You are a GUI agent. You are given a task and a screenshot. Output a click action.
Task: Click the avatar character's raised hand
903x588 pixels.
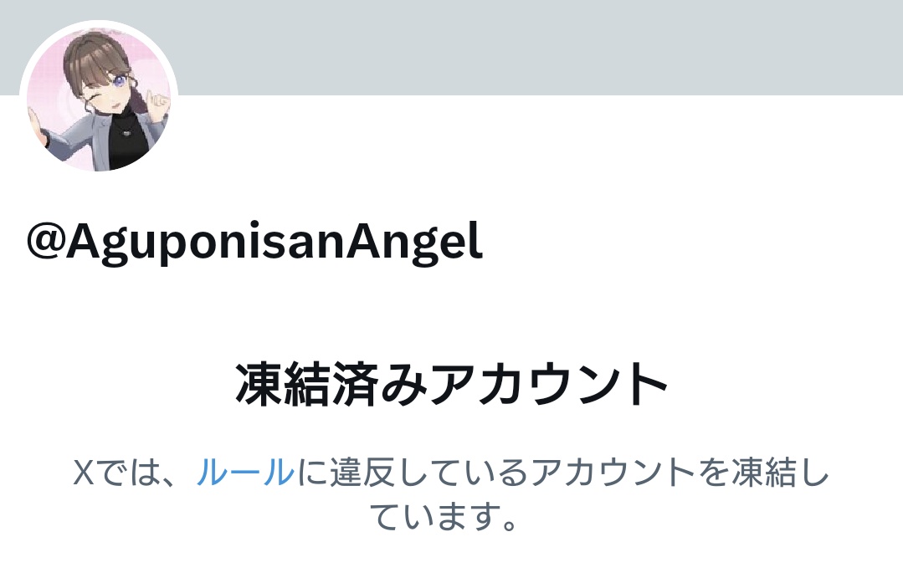click(156, 102)
